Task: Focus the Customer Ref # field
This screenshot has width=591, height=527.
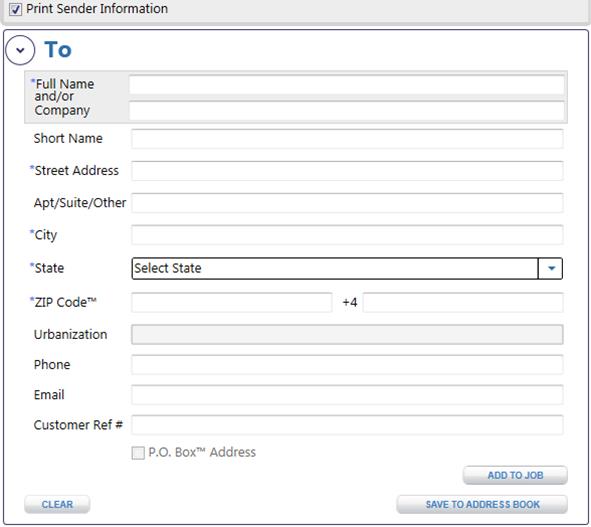Action: click(x=347, y=425)
